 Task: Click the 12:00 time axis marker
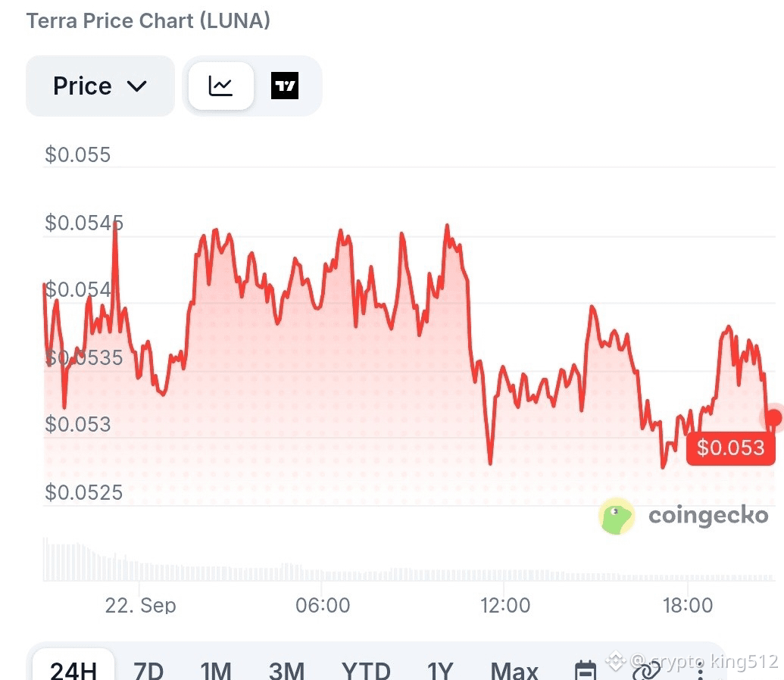point(505,605)
